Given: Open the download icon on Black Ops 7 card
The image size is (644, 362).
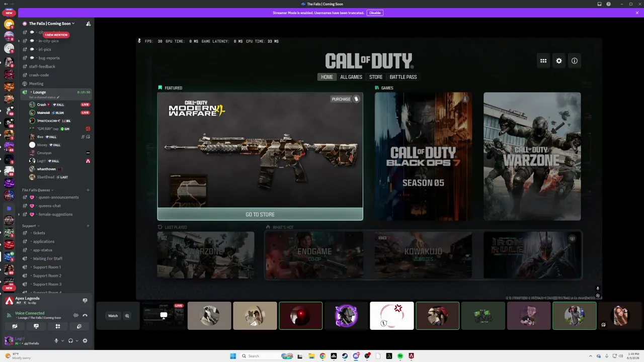Looking at the screenshot, I should tap(465, 99).
